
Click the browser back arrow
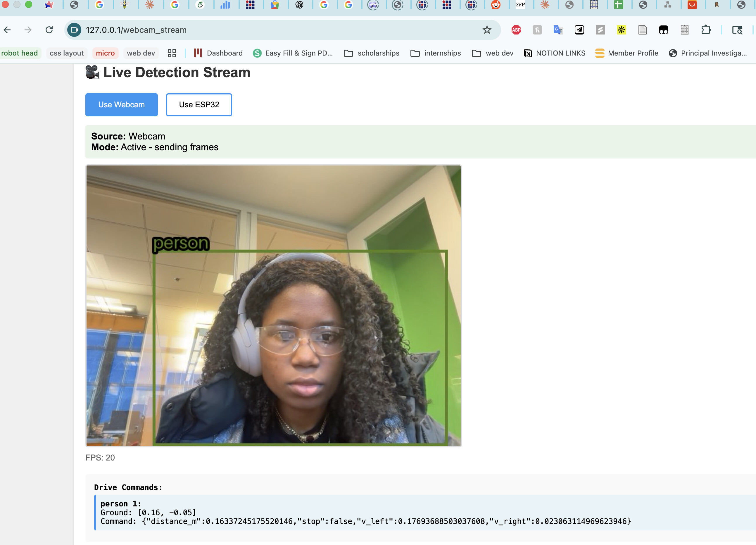(7, 30)
